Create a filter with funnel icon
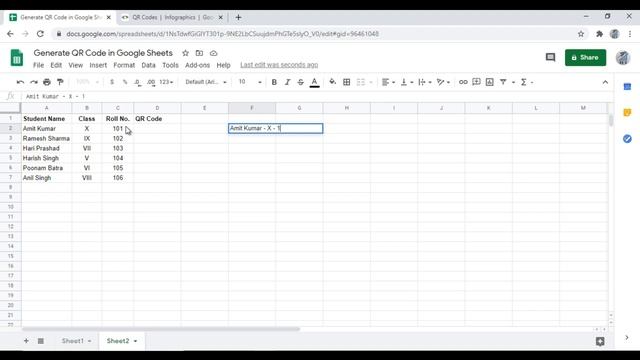The image size is (640, 360). pyautogui.click(x=503, y=82)
